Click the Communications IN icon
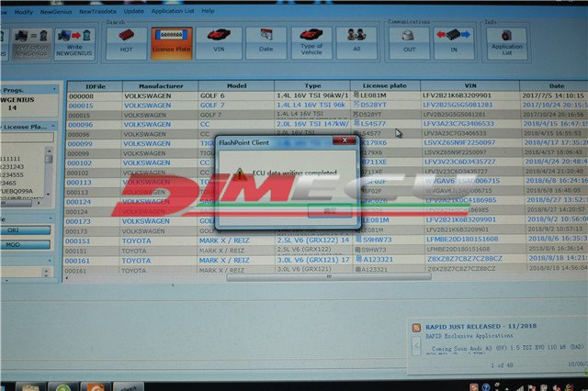The height and width of the screenshot is (391, 588). pos(455,41)
